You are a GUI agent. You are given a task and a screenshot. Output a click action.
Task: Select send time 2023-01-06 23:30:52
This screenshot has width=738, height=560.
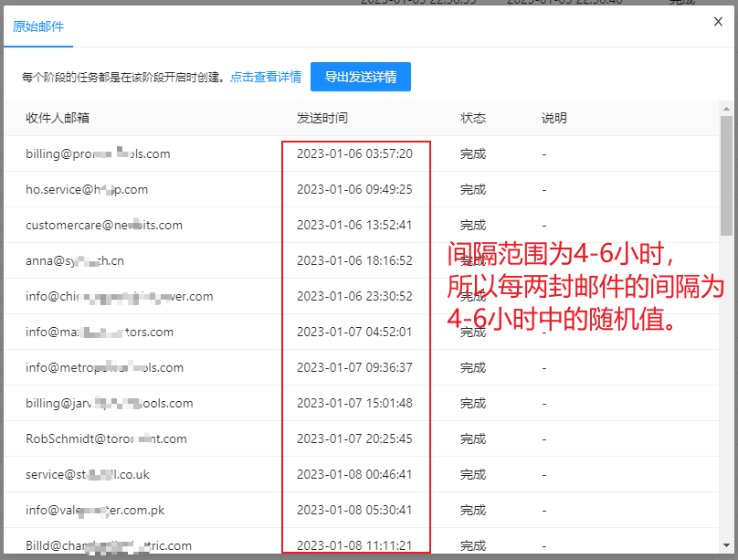[354, 297]
